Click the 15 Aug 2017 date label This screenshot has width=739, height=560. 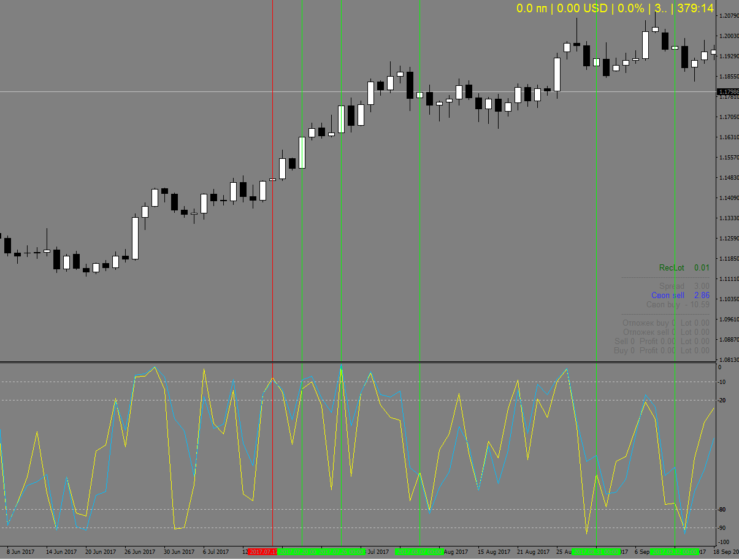click(x=494, y=552)
